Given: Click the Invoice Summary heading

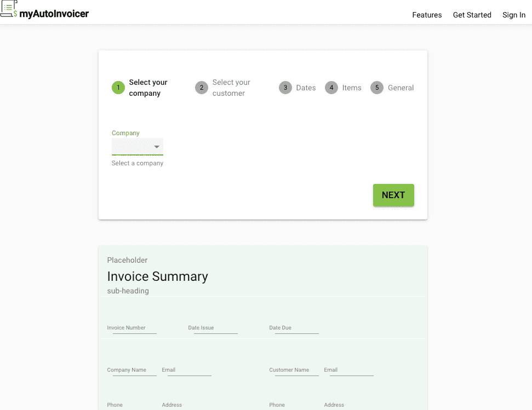Looking at the screenshot, I should pos(157,276).
